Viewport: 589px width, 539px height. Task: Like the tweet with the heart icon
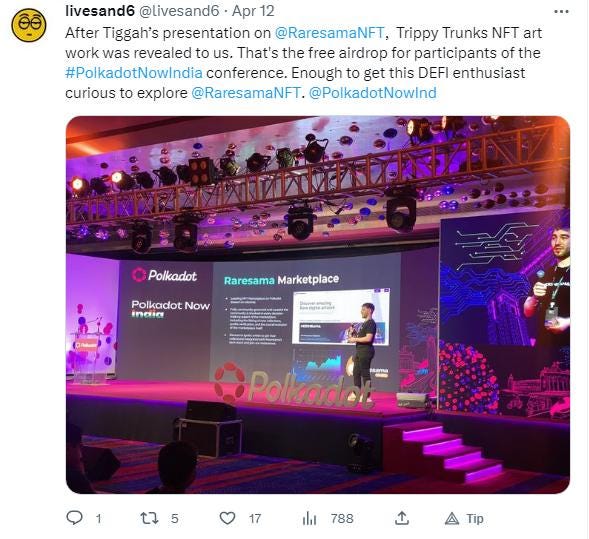227,518
